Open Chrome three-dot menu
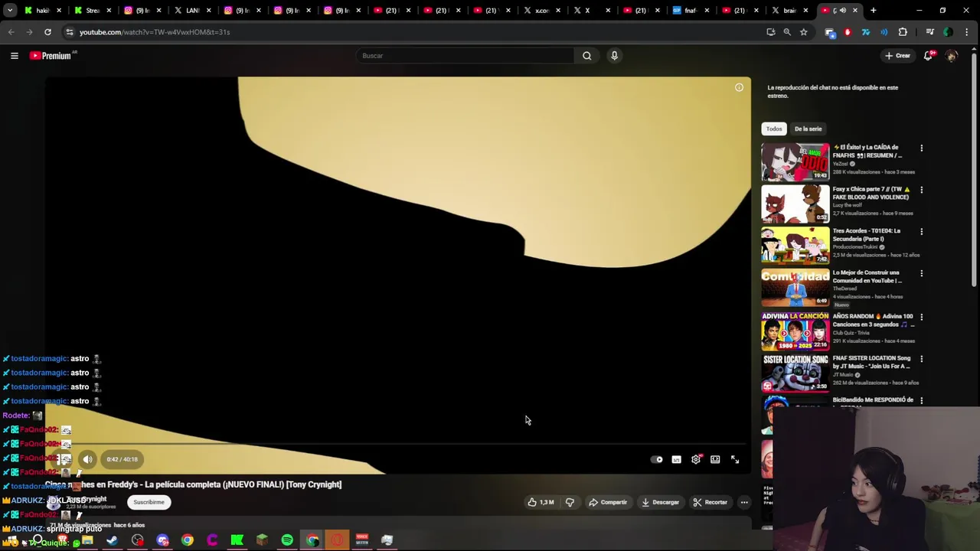 click(x=967, y=32)
